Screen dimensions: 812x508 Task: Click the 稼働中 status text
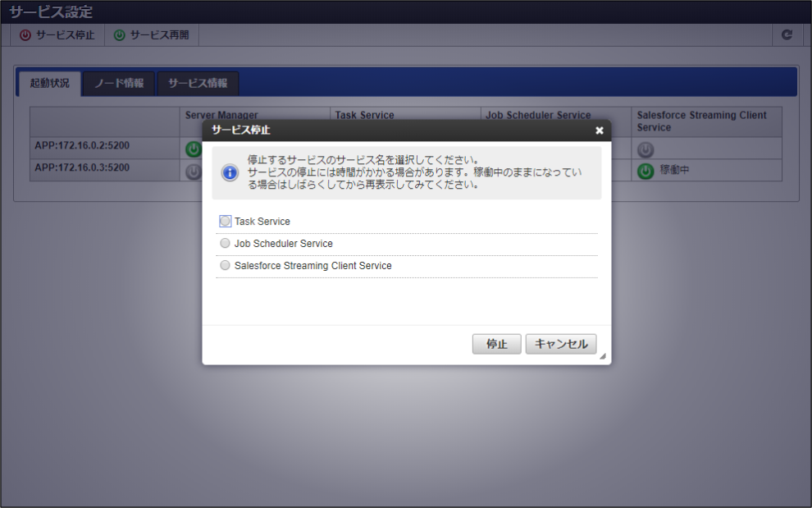pyautogui.click(x=674, y=170)
